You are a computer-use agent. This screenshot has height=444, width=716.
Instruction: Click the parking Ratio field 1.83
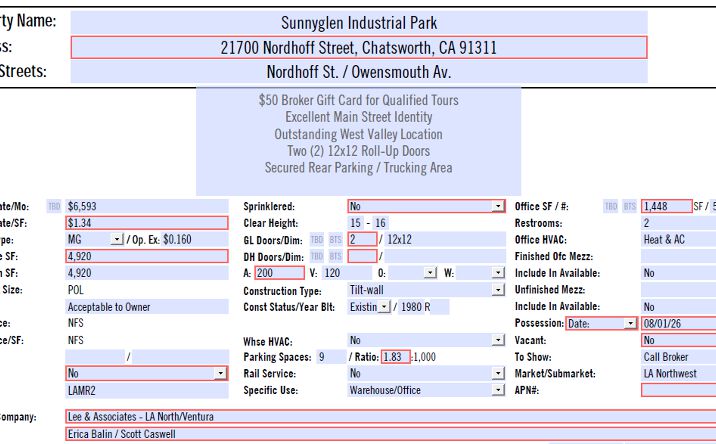[395, 357]
